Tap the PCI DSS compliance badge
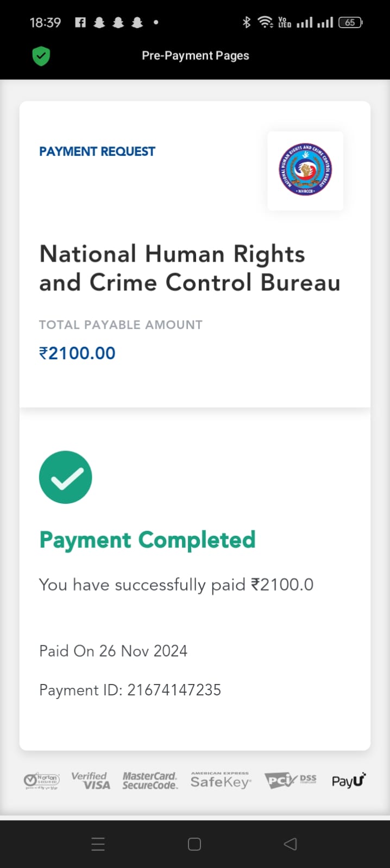 click(x=291, y=781)
